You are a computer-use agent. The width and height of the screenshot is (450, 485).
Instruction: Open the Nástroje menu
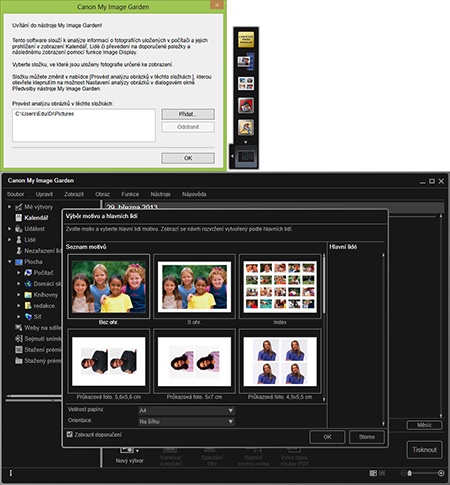[x=160, y=194]
